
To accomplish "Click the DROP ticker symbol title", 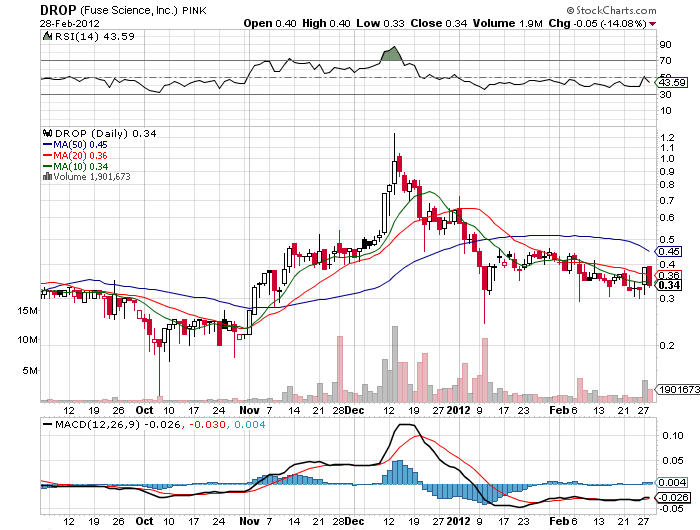I will click(58, 10).
